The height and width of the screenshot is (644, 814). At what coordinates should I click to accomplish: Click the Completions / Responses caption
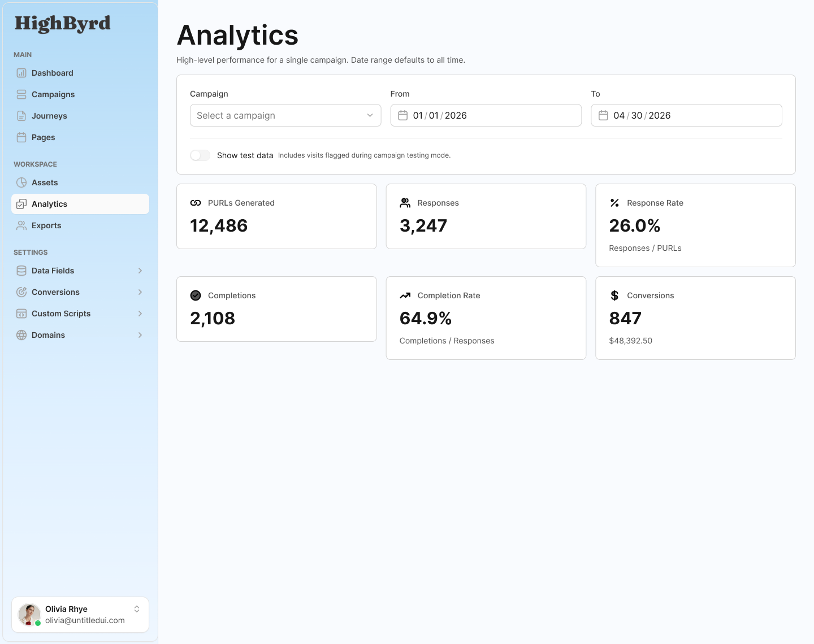(447, 341)
